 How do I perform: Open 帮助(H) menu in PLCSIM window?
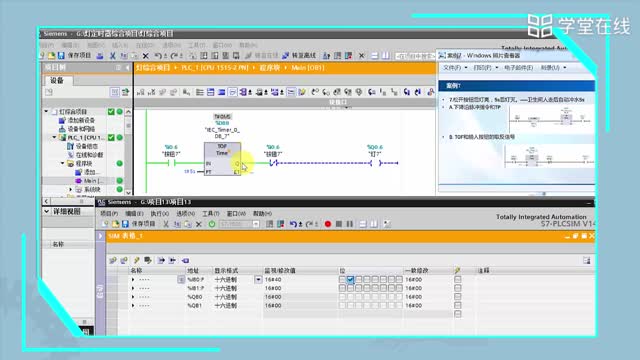pyautogui.click(x=262, y=213)
